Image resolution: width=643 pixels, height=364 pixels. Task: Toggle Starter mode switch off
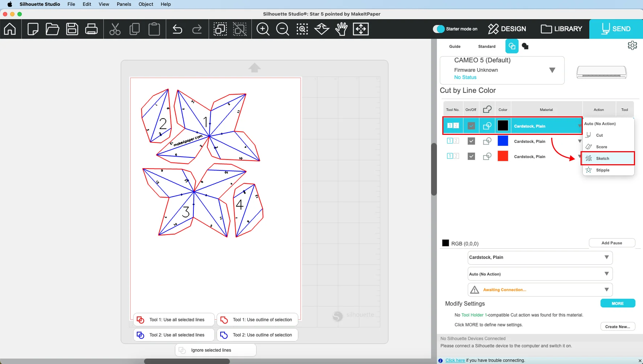tap(439, 29)
